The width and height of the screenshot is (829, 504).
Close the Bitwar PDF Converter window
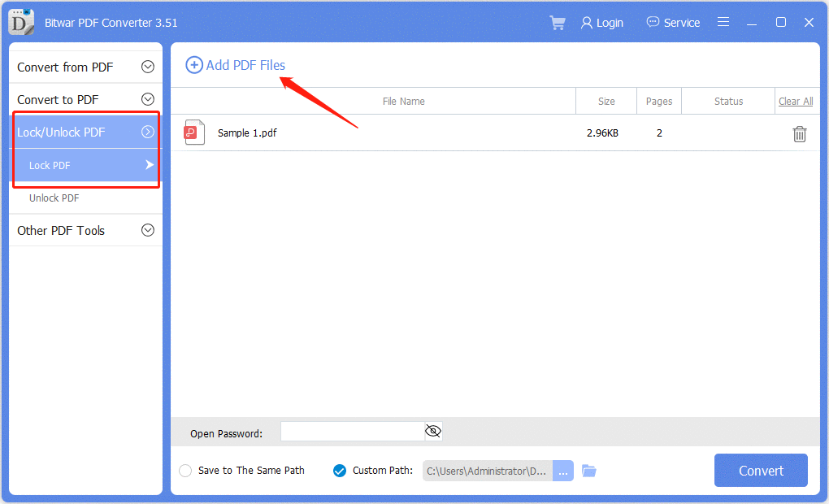(809, 22)
